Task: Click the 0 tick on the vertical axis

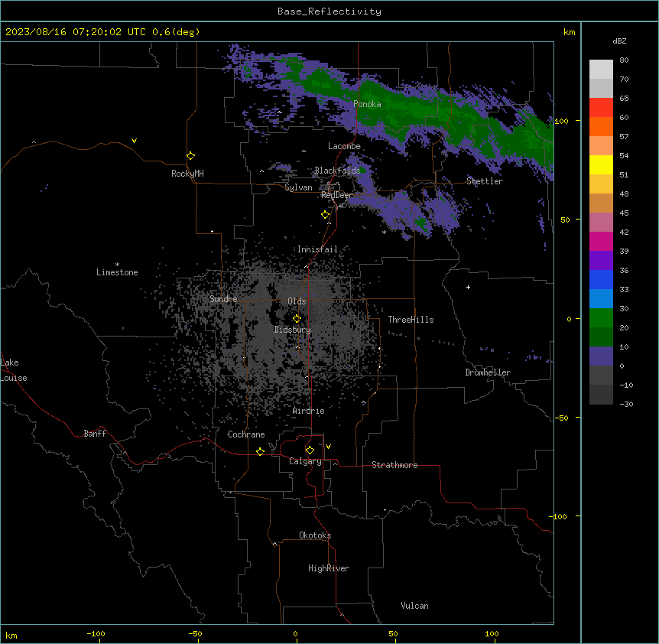Action: (x=569, y=319)
